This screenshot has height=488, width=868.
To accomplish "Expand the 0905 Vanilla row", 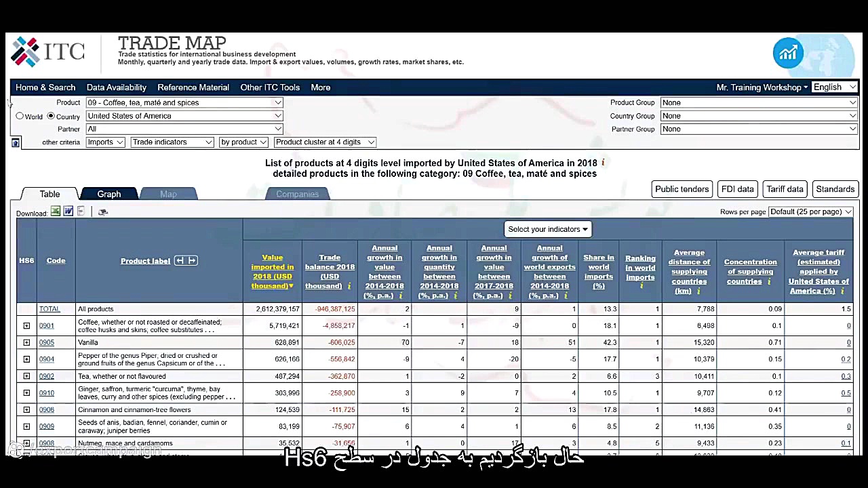I will click(x=26, y=343).
